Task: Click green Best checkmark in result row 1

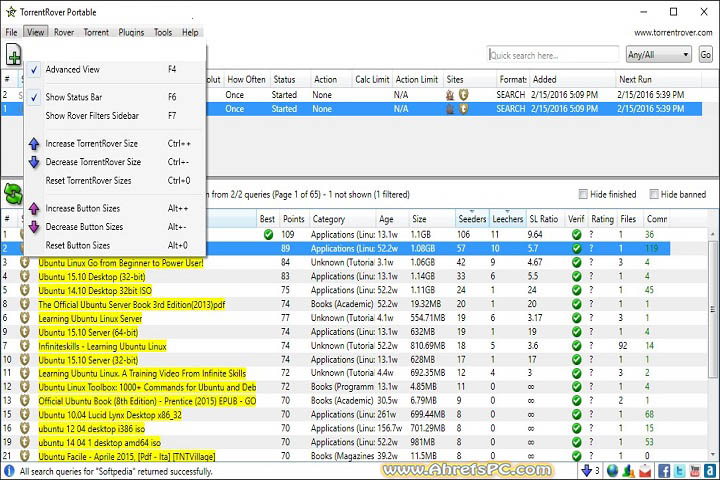Action: (x=269, y=235)
